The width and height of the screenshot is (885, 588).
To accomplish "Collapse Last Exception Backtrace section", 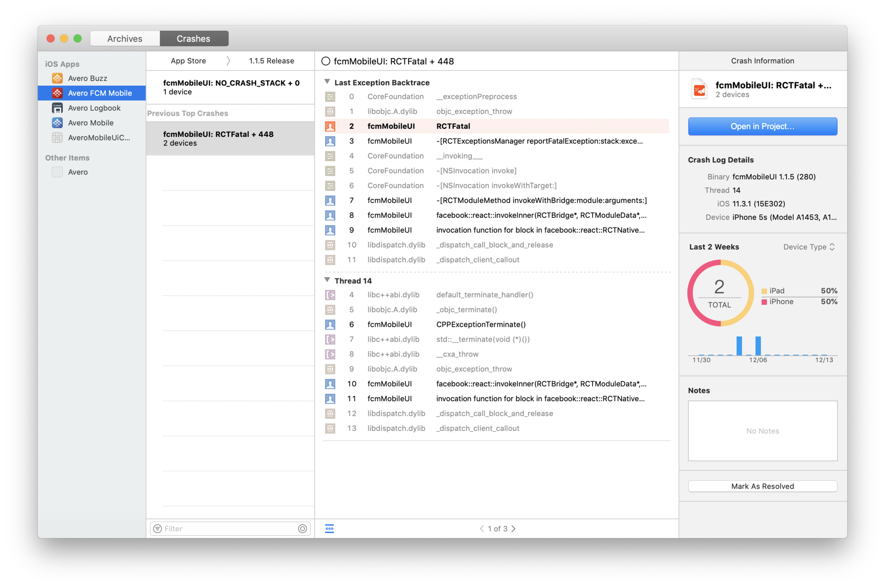I will [x=327, y=82].
